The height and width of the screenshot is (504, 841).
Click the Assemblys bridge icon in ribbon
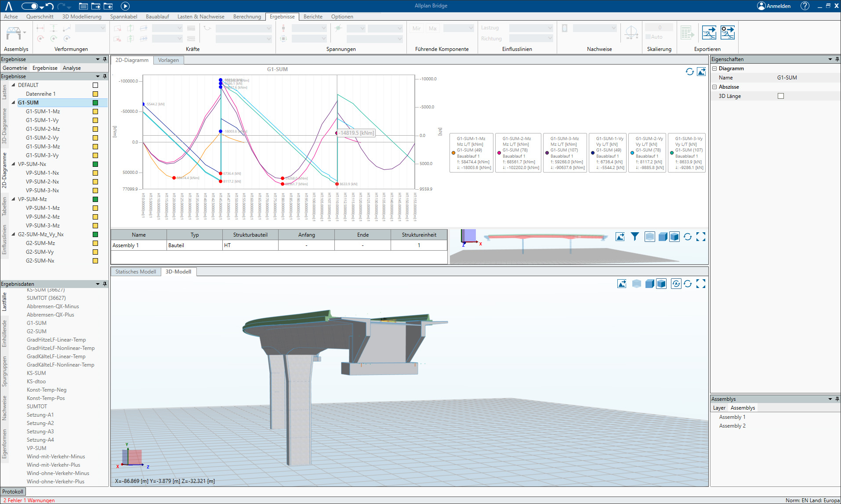click(x=13, y=33)
